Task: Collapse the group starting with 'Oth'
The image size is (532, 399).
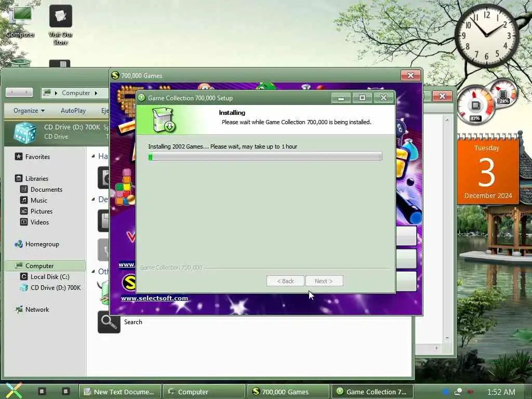Action: point(93,271)
